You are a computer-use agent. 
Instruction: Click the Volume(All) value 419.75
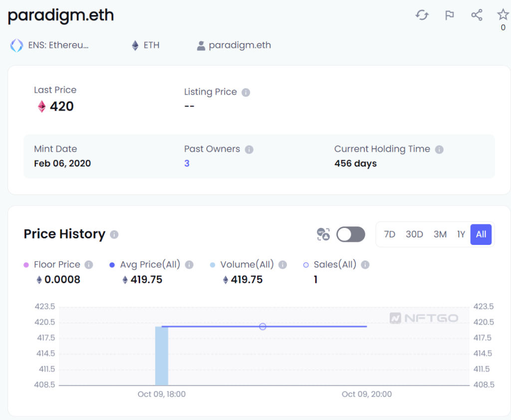coord(247,279)
